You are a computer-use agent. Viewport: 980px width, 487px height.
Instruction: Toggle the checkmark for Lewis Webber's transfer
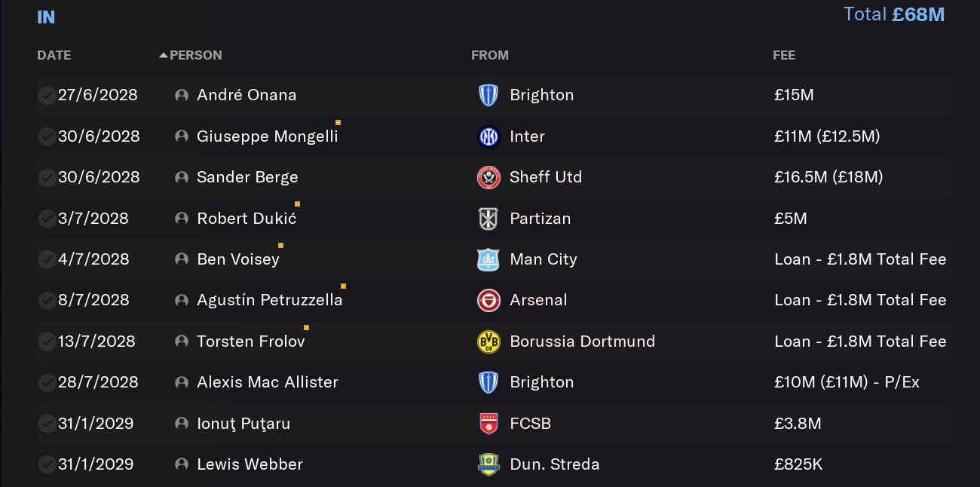[x=47, y=464]
